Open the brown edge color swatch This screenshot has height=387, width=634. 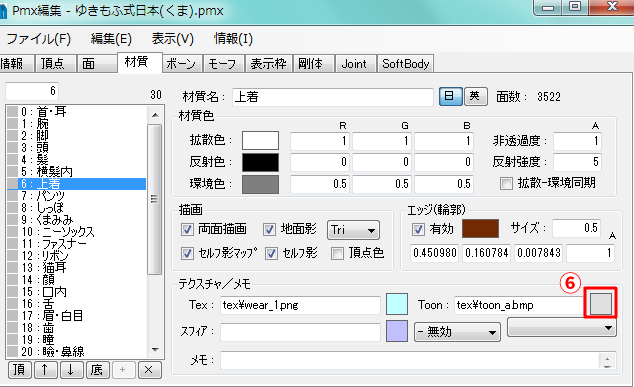tap(480, 228)
